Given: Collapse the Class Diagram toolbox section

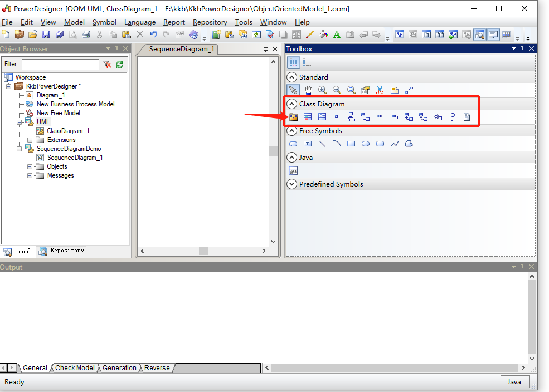Looking at the screenshot, I should (291, 104).
